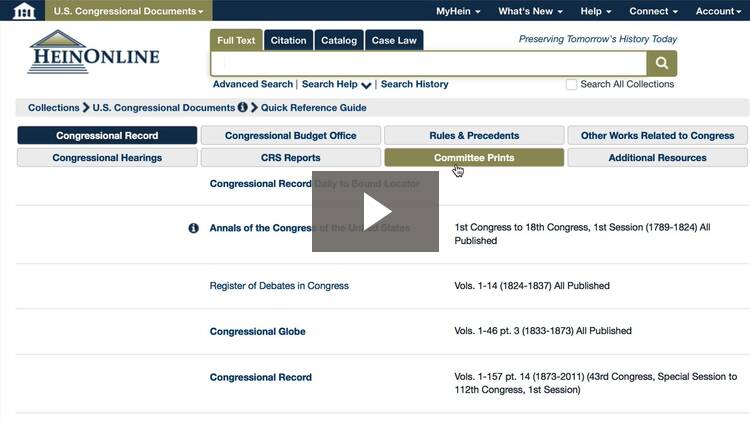Open Annals of the Congress link
The image size is (750, 422).
(x=309, y=228)
